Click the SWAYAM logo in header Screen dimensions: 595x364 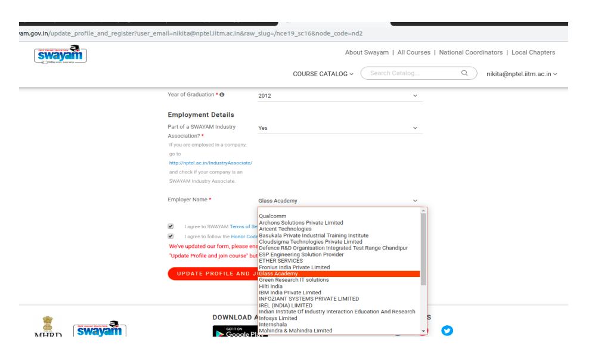[60, 54]
